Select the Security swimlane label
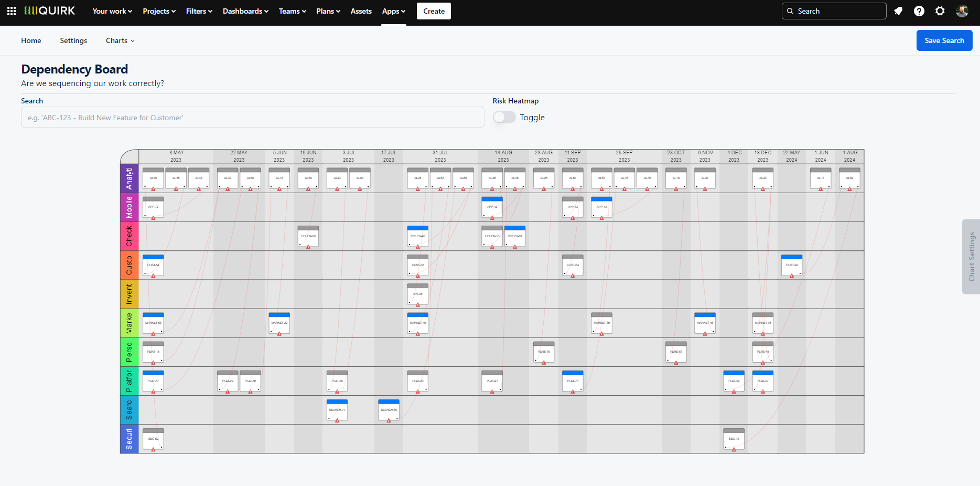 point(130,439)
